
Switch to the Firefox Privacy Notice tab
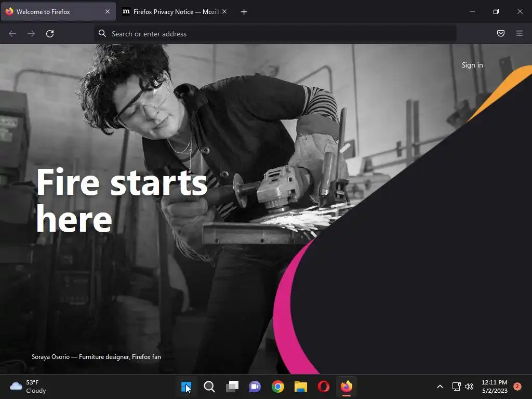175,11
